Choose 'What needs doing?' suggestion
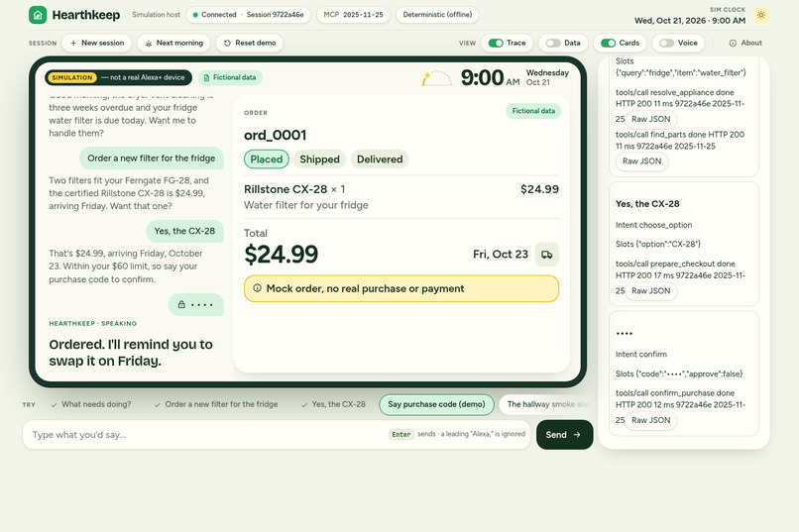 91,404
